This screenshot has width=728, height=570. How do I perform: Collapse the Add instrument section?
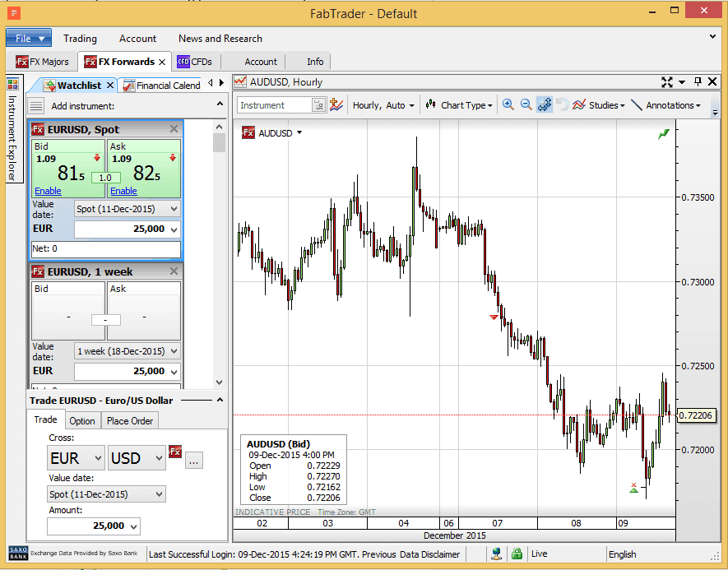tap(220, 104)
